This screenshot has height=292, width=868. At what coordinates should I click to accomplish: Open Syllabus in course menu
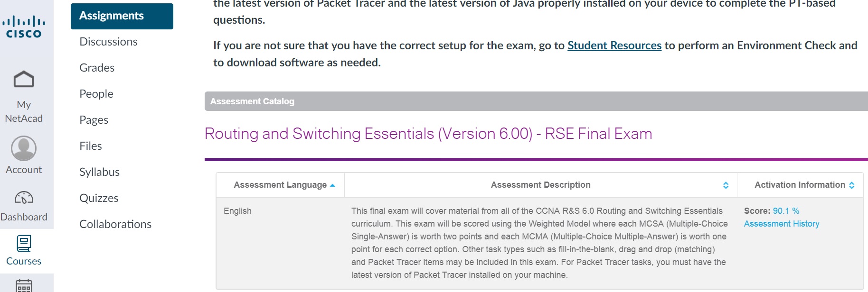point(99,172)
